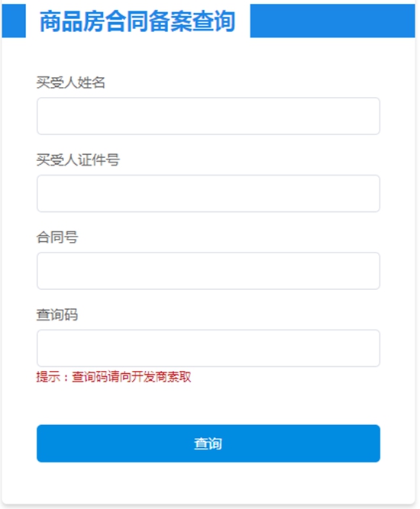420x509 pixels.
Task: Focus the 买受人证件号 text box
Action: (x=208, y=194)
